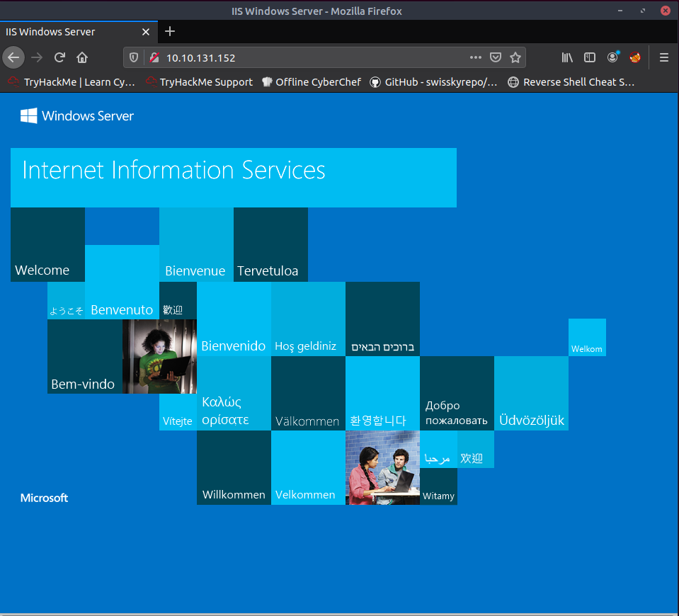Click the Arabic مرحبا tile
The image size is (679, 616).
439,449
